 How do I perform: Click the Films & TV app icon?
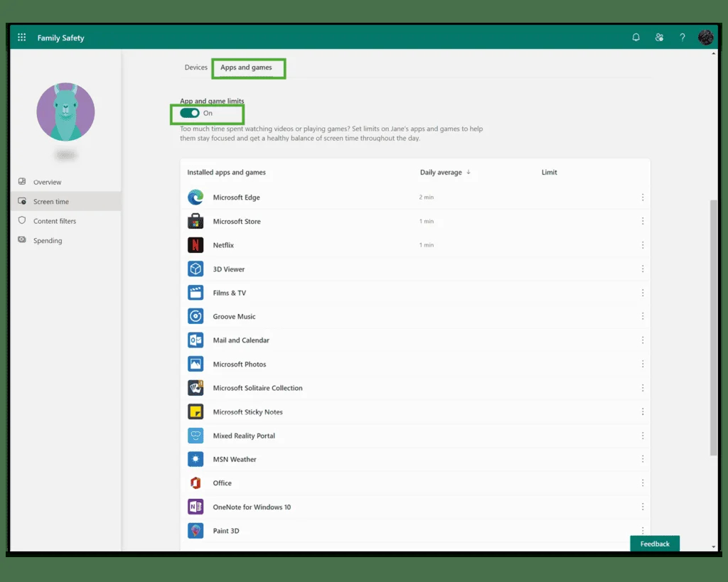196,292
